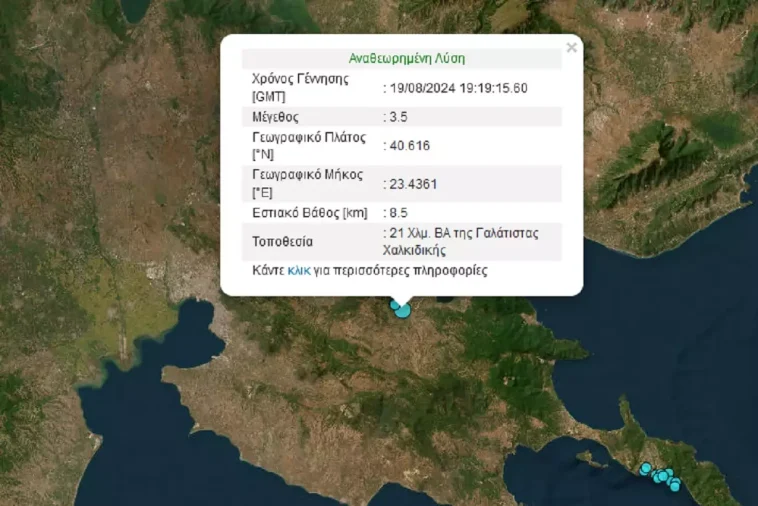Click the latitude value 40.616
The image size is (758, 506).
(x=409, y=145)
